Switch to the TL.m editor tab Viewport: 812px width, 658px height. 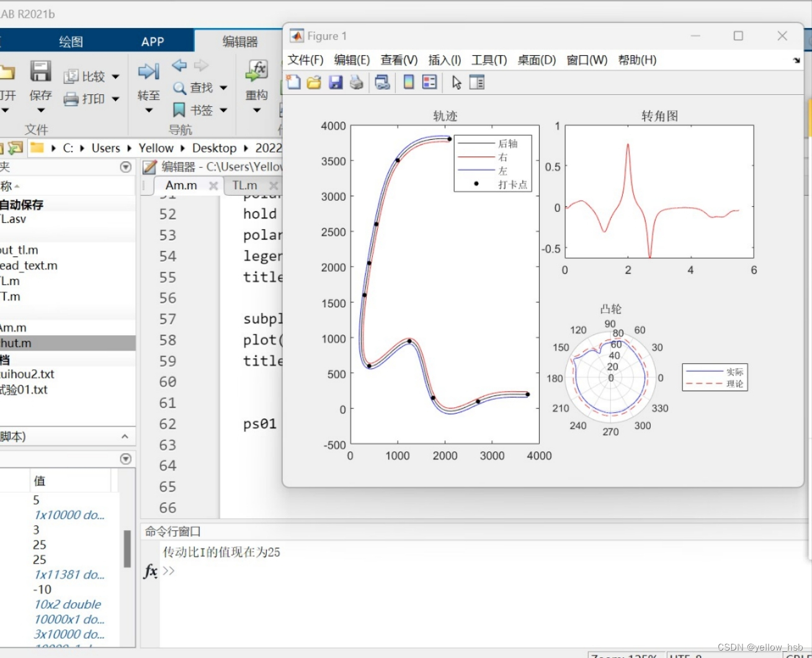[x=244, y=185]
